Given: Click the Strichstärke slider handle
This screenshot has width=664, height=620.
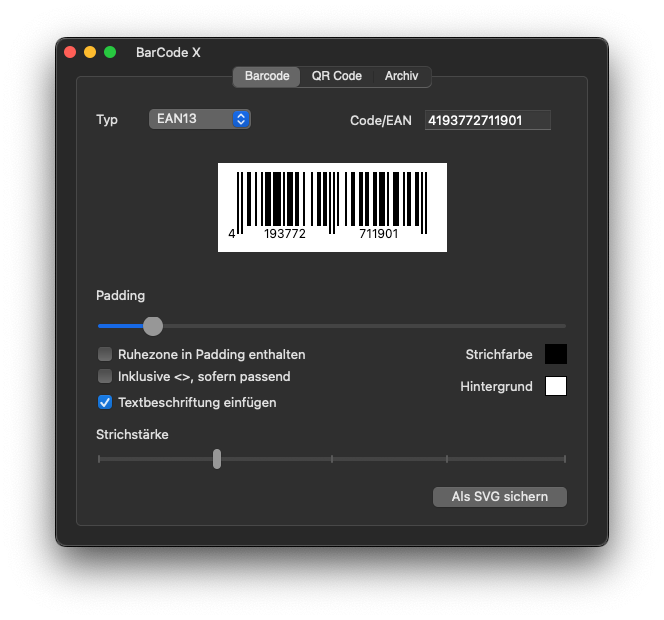Looking at the screenshot, I should (217, 459).
